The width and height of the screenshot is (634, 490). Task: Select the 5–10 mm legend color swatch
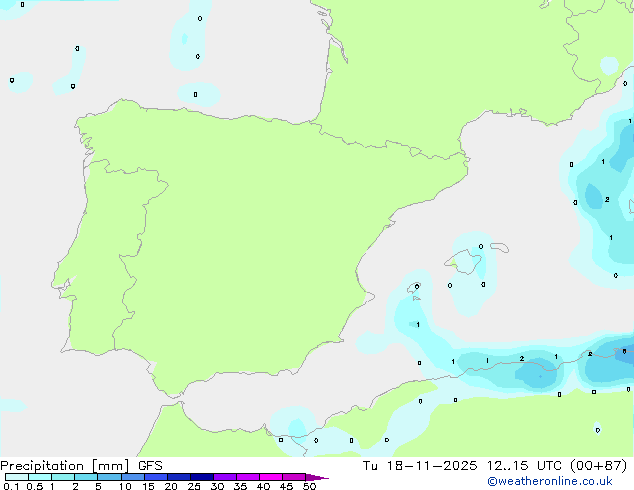[x=109, y=477]
